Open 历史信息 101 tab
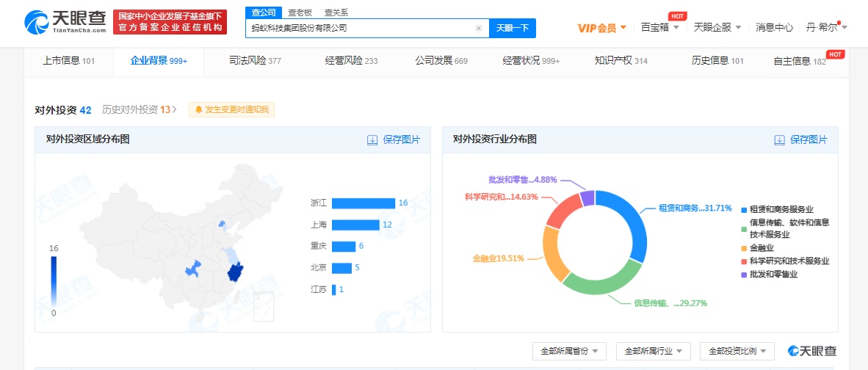This screenshot has height=370, width=868. pyautogui.click(x=717, y=61)
